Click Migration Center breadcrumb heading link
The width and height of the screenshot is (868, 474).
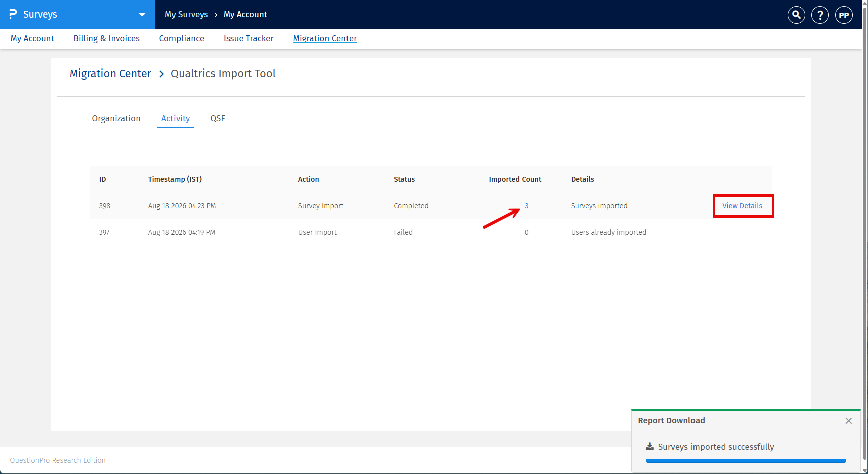[x=110, y=74]
